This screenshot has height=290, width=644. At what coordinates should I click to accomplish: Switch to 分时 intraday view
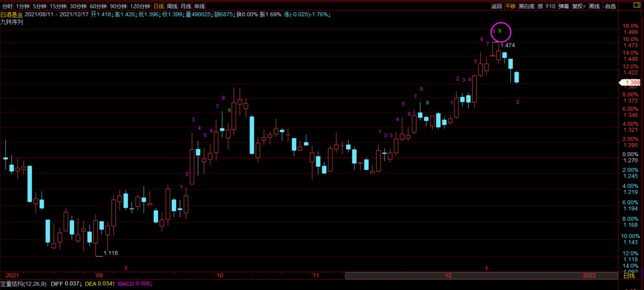[x=7, y=6]
